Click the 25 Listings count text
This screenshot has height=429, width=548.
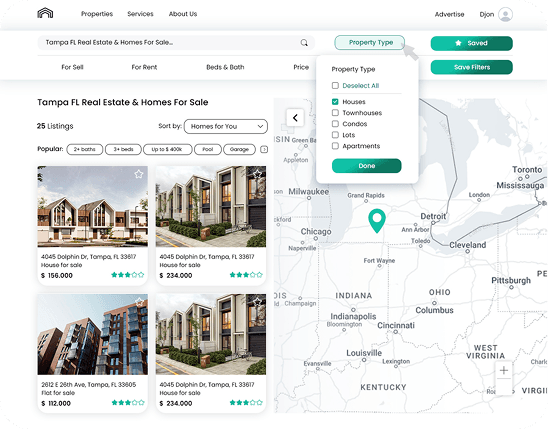pyautogui.click(x=55, y=126)
